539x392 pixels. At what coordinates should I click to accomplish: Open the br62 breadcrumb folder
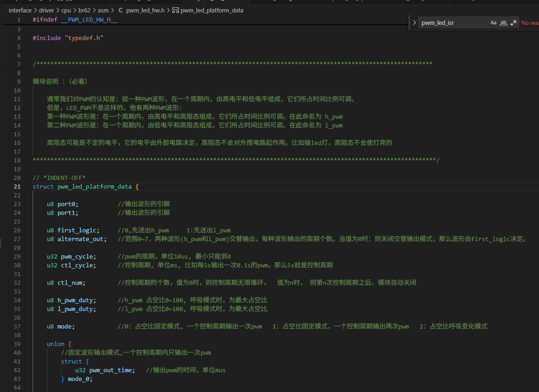pyautogui.click(x=84, y=10)
